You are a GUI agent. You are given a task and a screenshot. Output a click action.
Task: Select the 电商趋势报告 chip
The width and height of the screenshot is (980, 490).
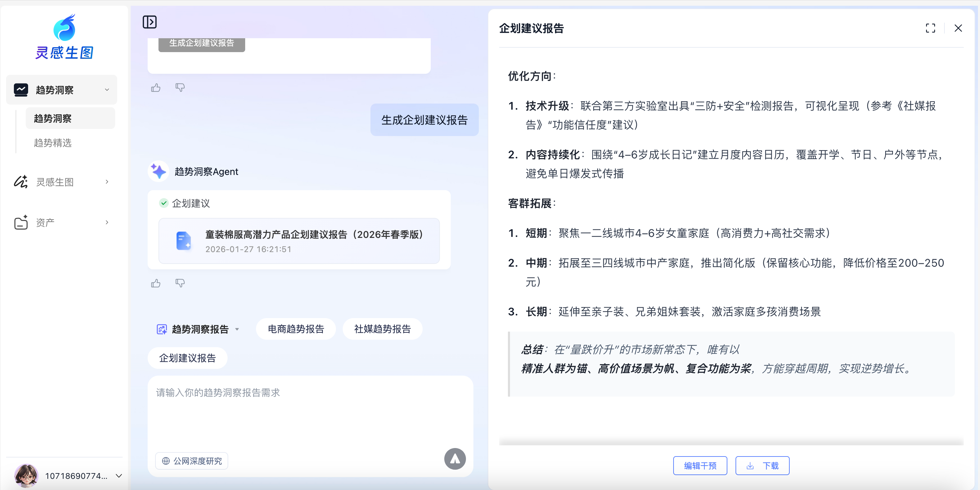pos(296,329)
